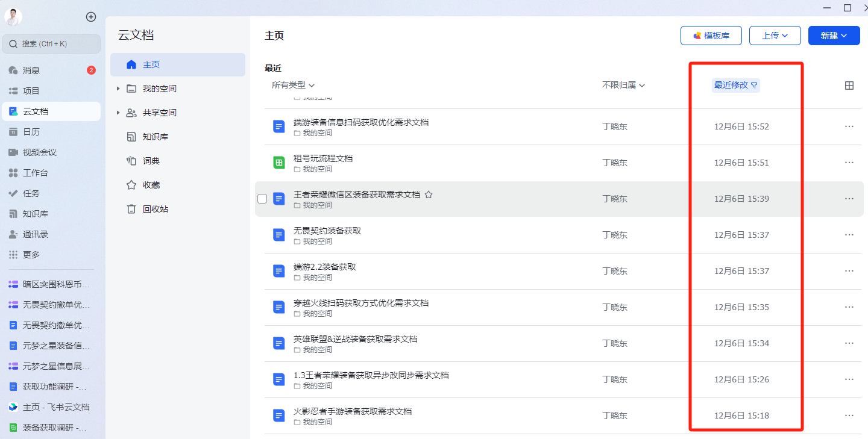The height and width of the screenshot is (439, 868).
Task: Switch to grid view layout icon
Action: (849, 86)
